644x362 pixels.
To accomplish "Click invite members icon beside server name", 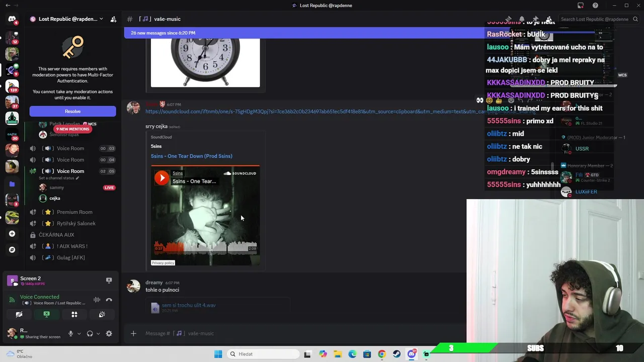I will coord(113,19).
